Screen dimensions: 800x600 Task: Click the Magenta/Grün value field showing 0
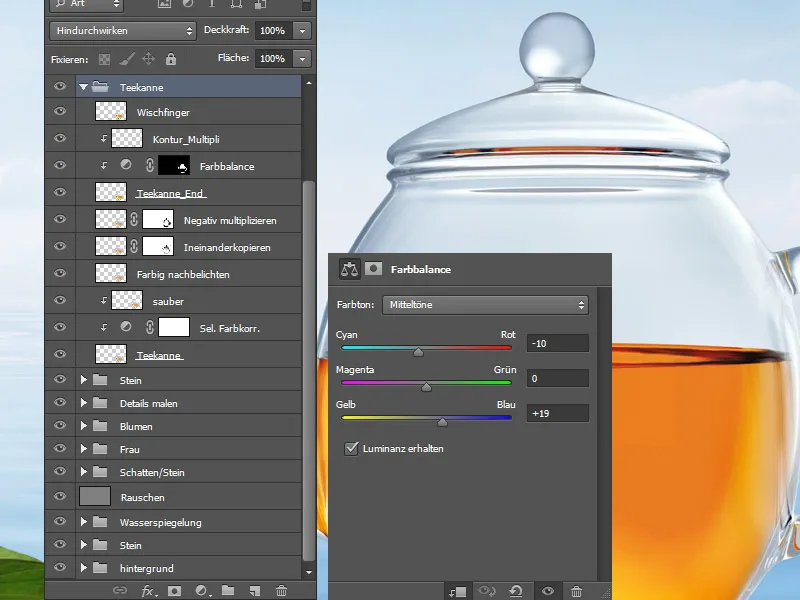(x=558, y=379)
